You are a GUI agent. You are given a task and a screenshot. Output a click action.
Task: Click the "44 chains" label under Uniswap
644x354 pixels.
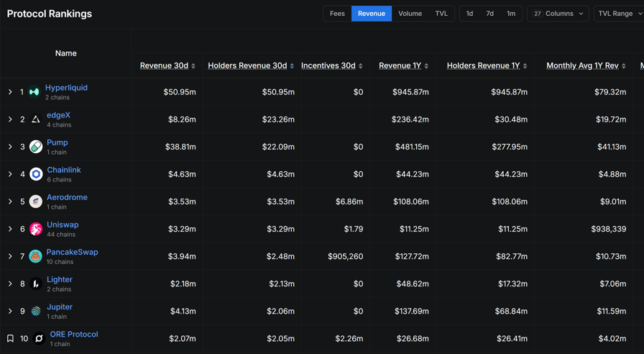point(61,235)
